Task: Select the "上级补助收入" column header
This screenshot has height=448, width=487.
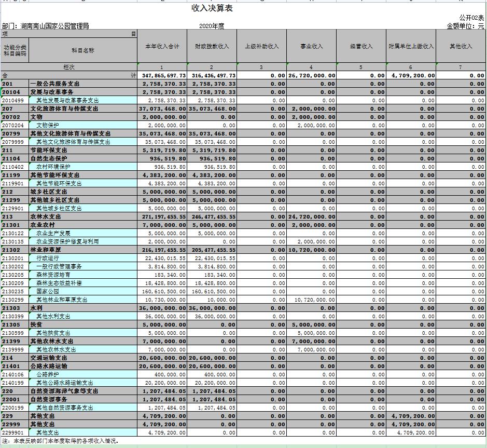Action: [x=261, y=46]
